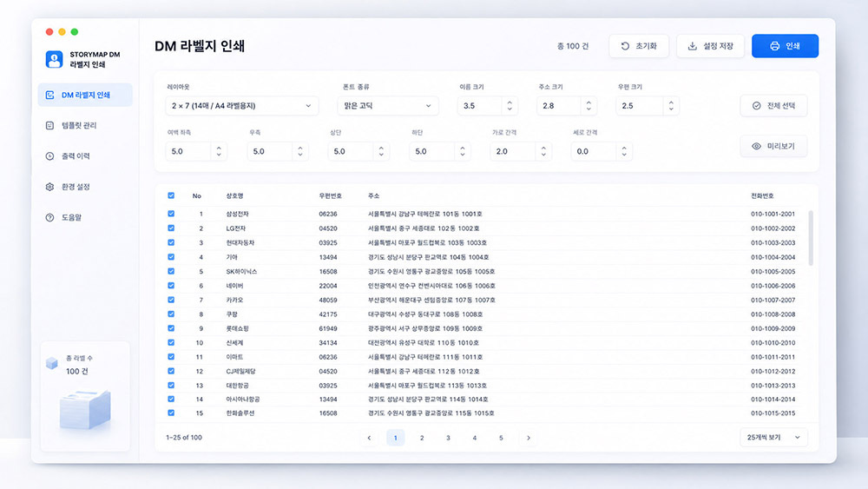This screenshot has width=868, height=489.
Task: Click the 총 라벨 수 cube icon
Action: point(52,363)
